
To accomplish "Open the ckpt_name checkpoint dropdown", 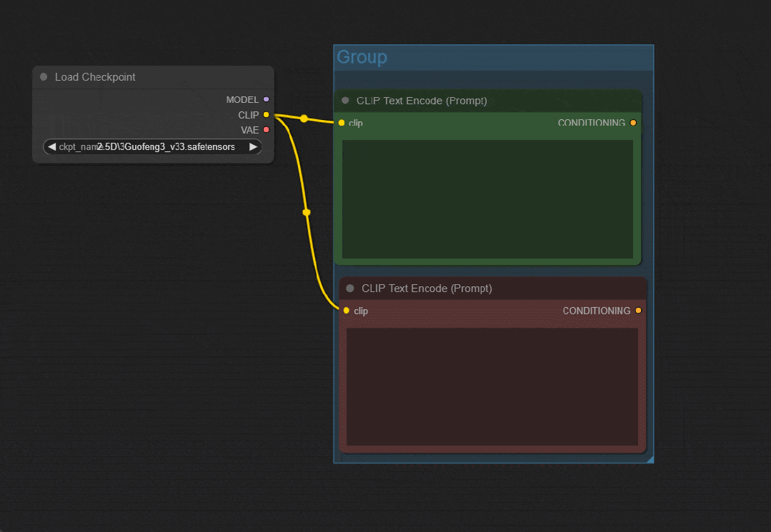I will tap(152, 147).
